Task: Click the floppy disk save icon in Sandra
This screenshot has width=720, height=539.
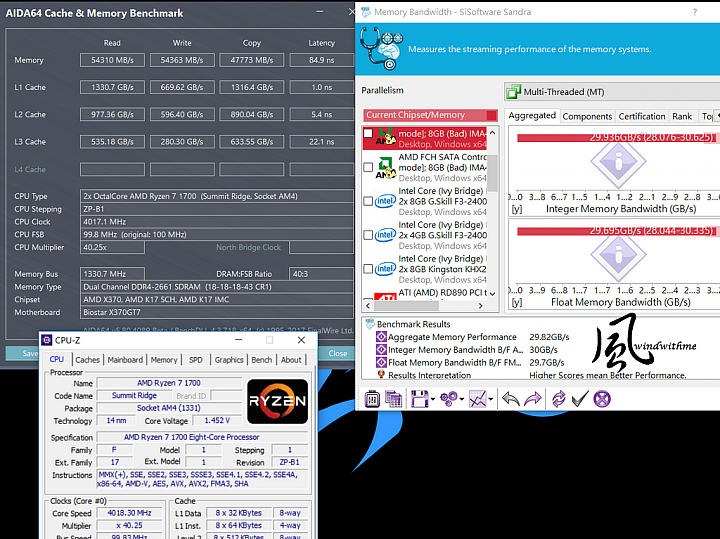Action: tap(419, 399)
